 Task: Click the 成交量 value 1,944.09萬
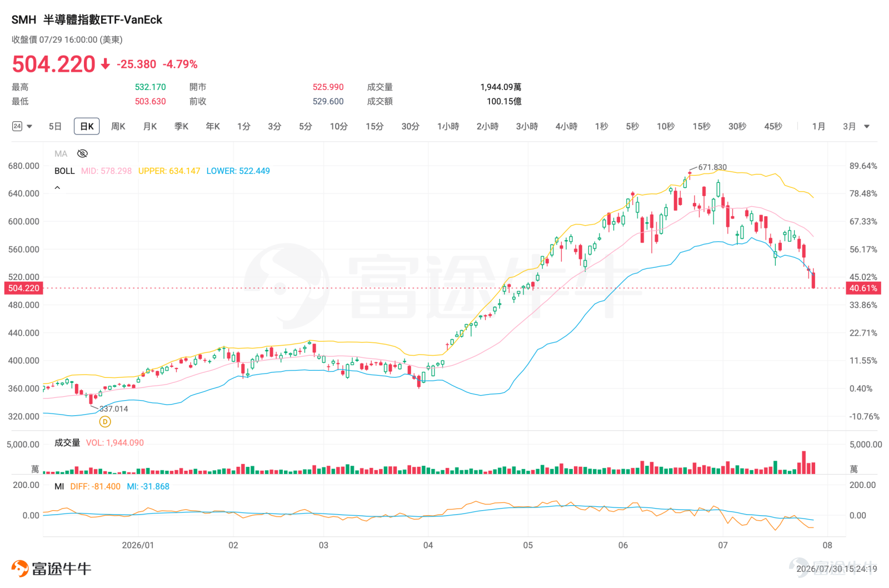tap(501, 87)
